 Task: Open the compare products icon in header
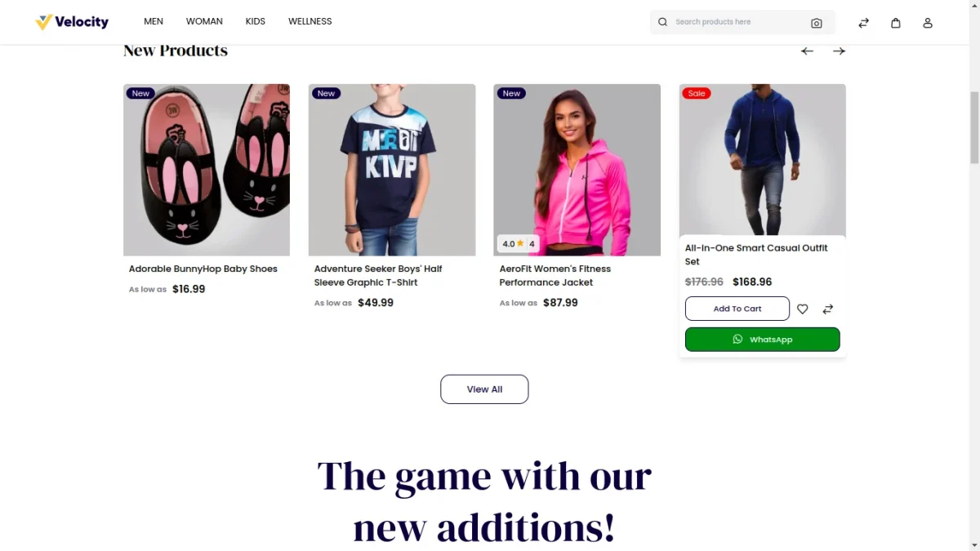coord(863,23)
